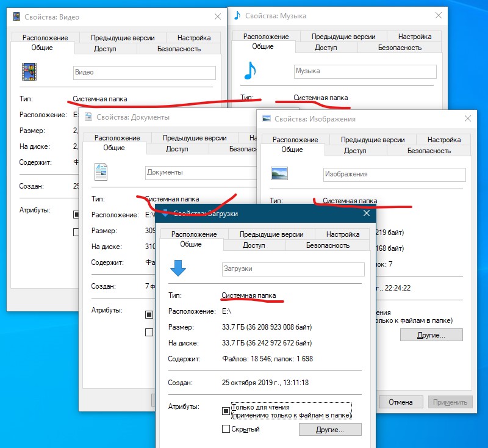Click the title bar note icon of Свойства: Музыка
The height and width of the screenshot is (448, 488).
pos(237,15)
